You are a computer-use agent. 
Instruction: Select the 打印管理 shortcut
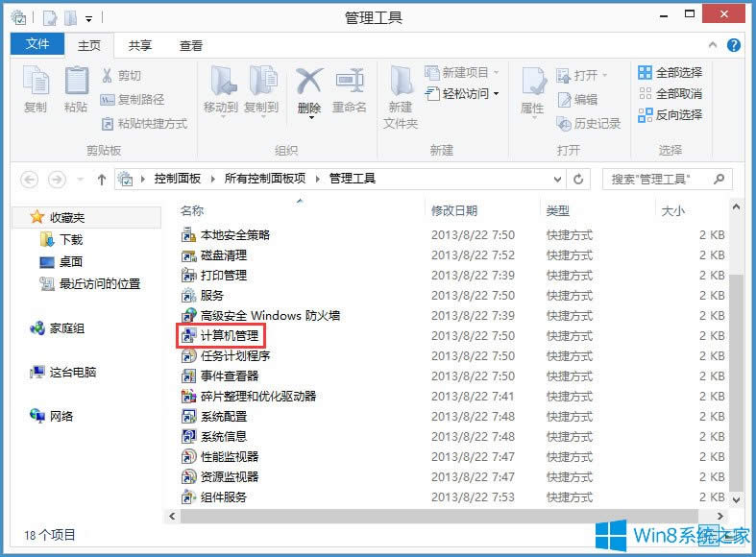coord(214,276)
